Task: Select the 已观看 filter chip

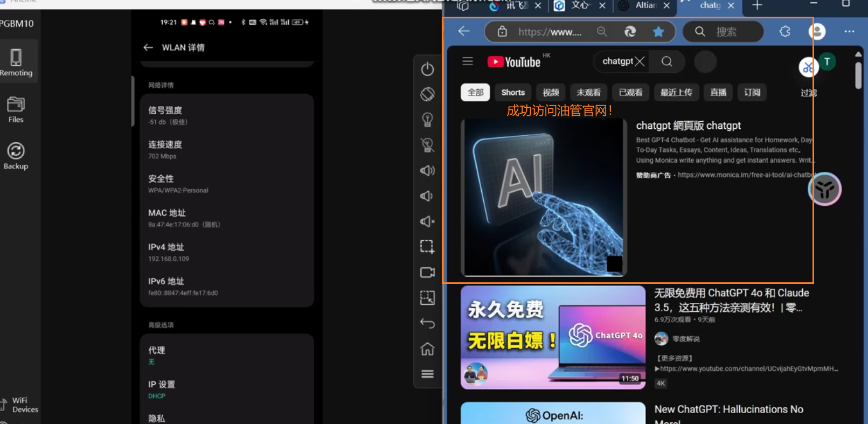Action: pos(631,92)
